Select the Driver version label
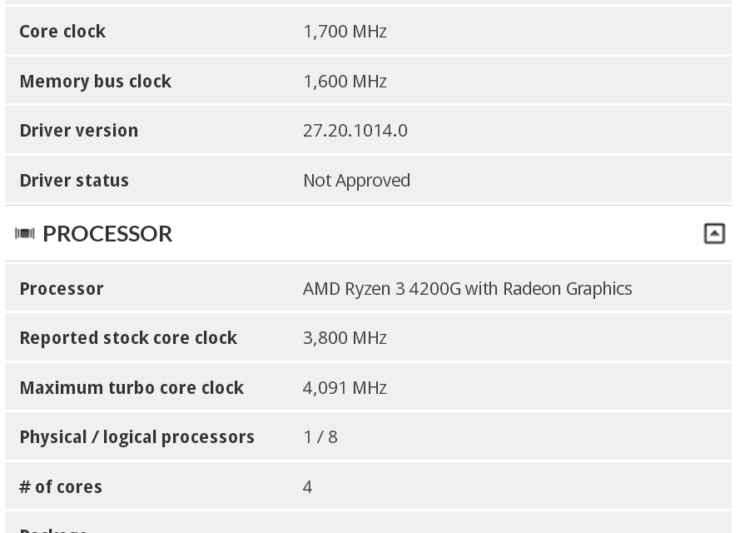The height and width of the screenshot is (533, 740). click(79, 131)
